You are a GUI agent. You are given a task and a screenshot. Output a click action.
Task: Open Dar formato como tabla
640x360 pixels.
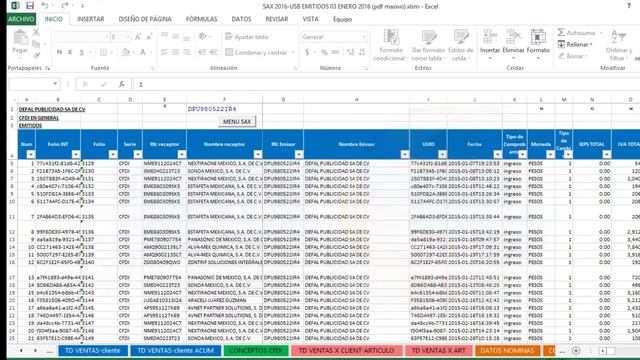click(428, 45)
